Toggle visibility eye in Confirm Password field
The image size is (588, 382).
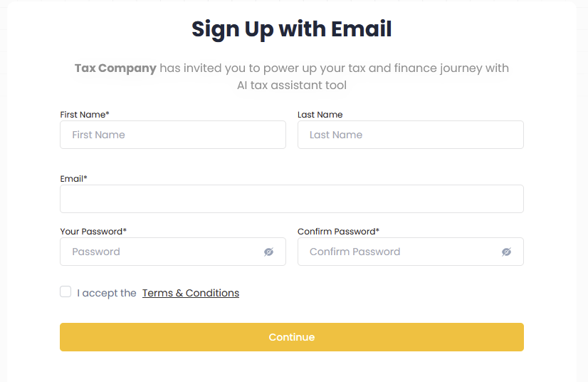(506, 252)
